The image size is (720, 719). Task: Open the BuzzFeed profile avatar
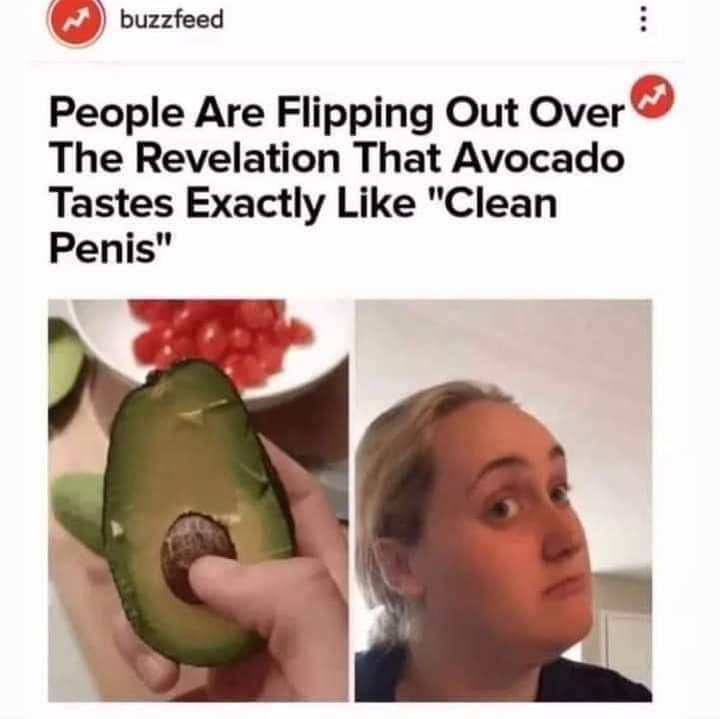[x=76, y=21]
